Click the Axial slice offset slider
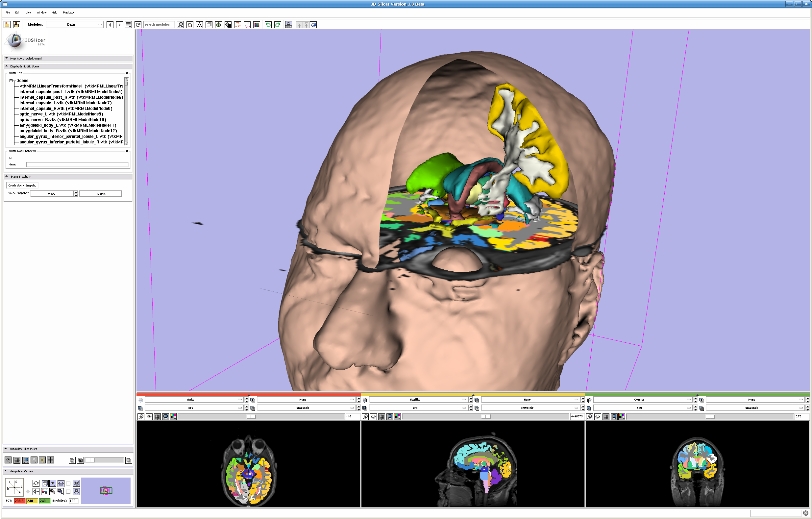The image size is (812, 519). pyautogui.click(x=251, y=417)
